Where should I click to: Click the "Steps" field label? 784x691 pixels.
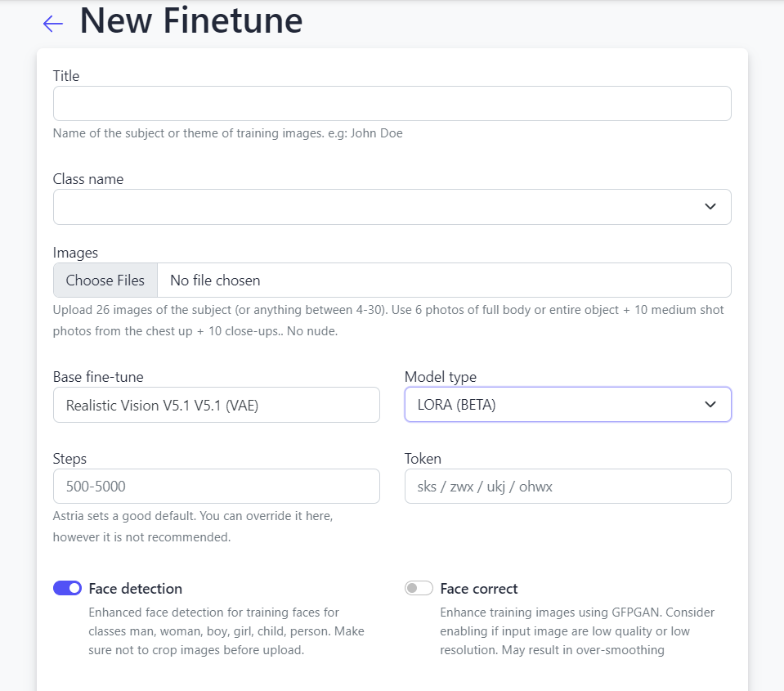[69, 459]
